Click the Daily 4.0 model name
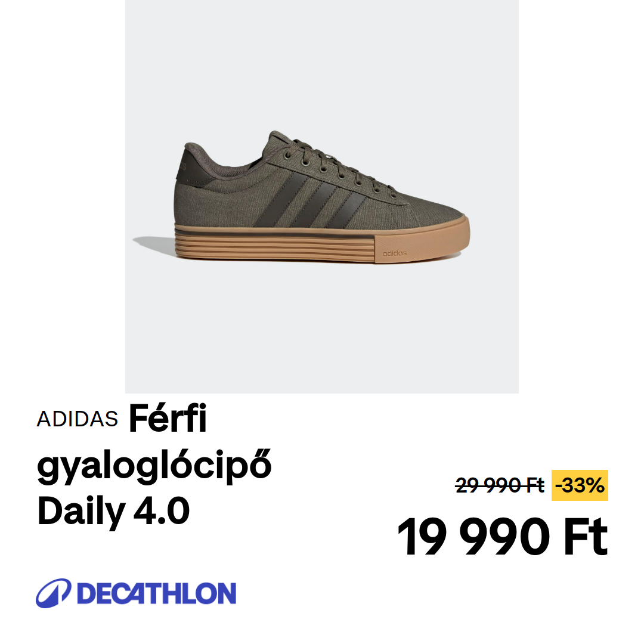This screenshot has height=644, width=644. [x=113, y=511]
